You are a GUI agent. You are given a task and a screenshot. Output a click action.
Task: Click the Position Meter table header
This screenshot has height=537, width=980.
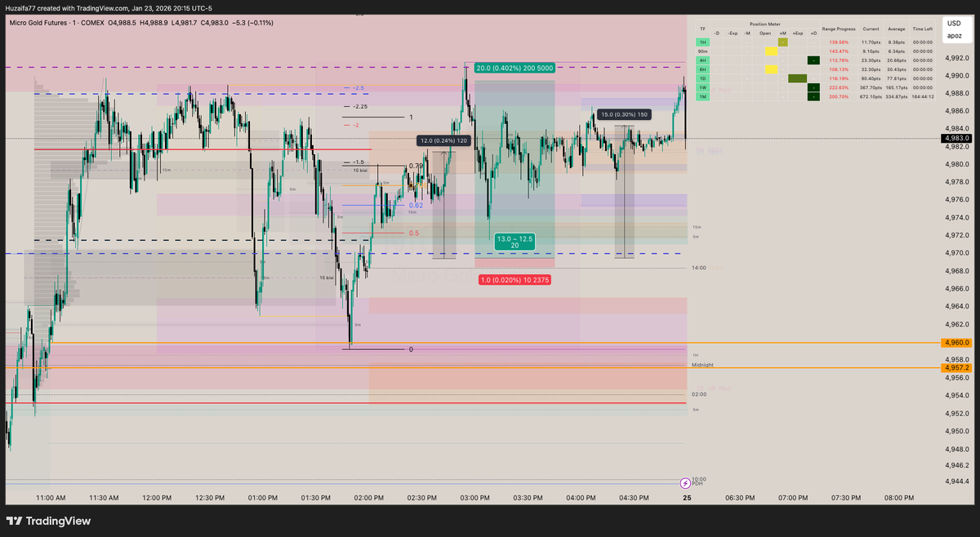(x=765, y=24)
